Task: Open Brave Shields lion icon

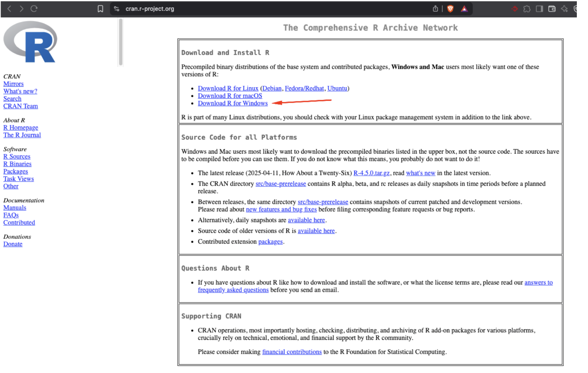Action: [x=450, y=9]
